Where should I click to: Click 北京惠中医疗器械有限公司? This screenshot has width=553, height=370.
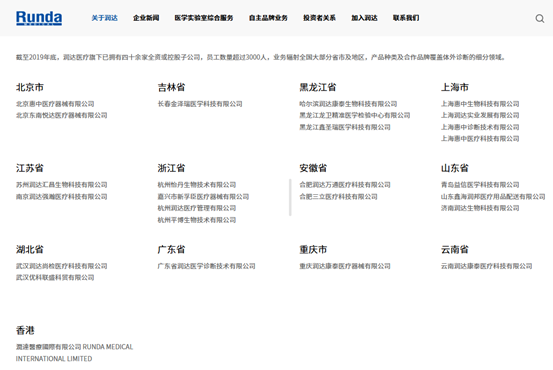[55, 104]
